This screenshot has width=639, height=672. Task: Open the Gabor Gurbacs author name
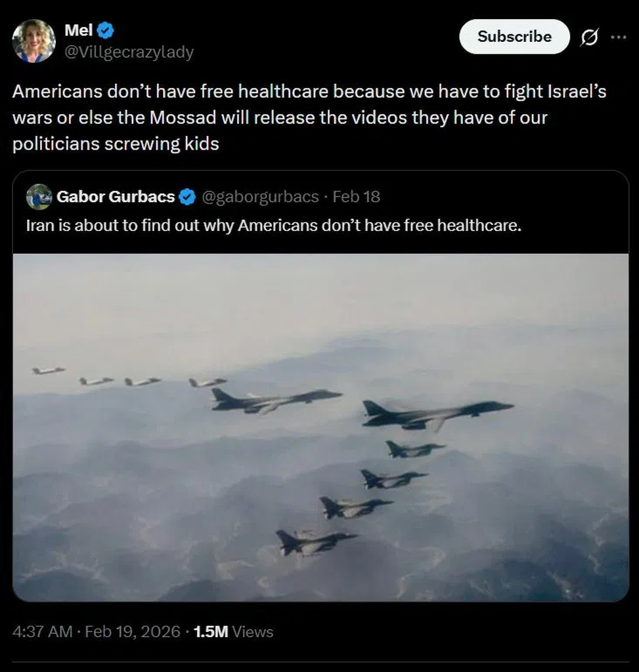pyautogui.click(x=116, y=197)
